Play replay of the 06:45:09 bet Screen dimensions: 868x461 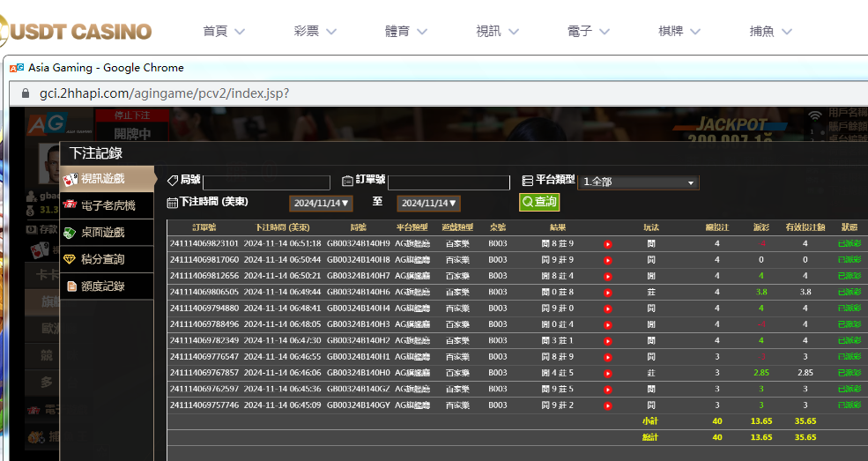pos(608,405)
